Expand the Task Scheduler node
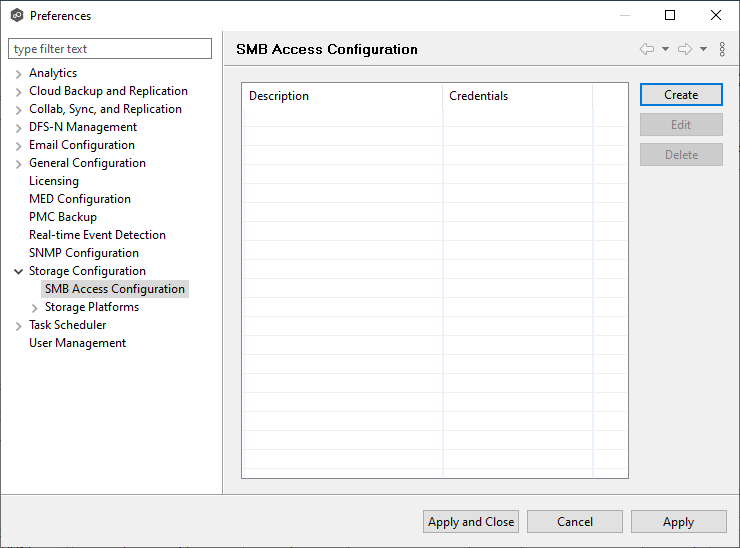 19,325
